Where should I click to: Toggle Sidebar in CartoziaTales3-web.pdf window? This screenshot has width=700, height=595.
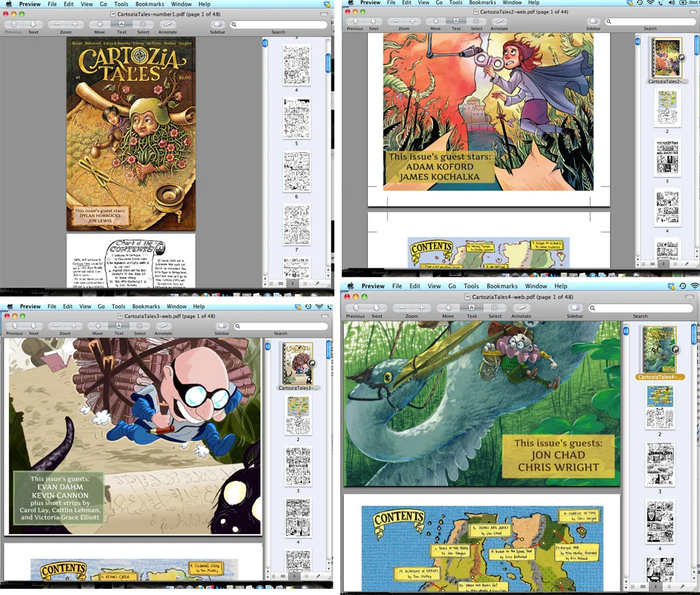tap(222, 326)
